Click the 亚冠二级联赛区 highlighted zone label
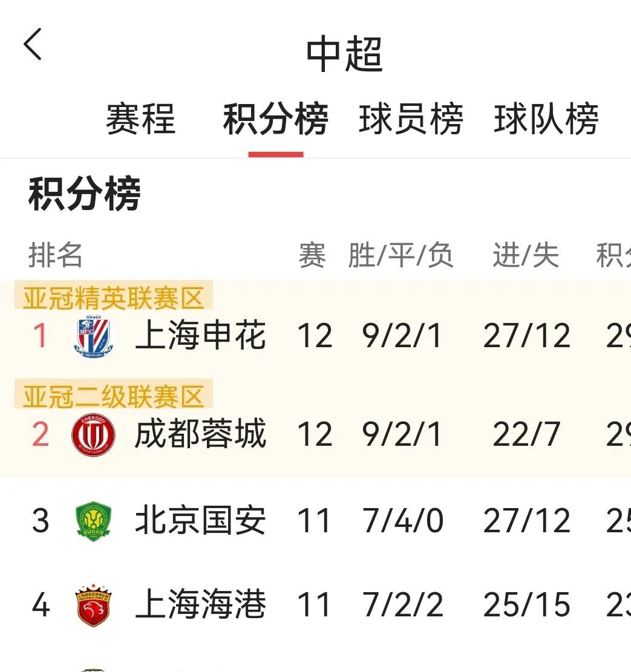 pyautogui.click(x=115, y=396)
